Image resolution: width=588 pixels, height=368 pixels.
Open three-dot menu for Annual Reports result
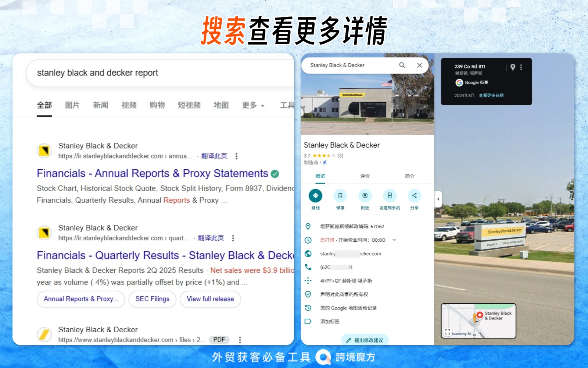236,156
